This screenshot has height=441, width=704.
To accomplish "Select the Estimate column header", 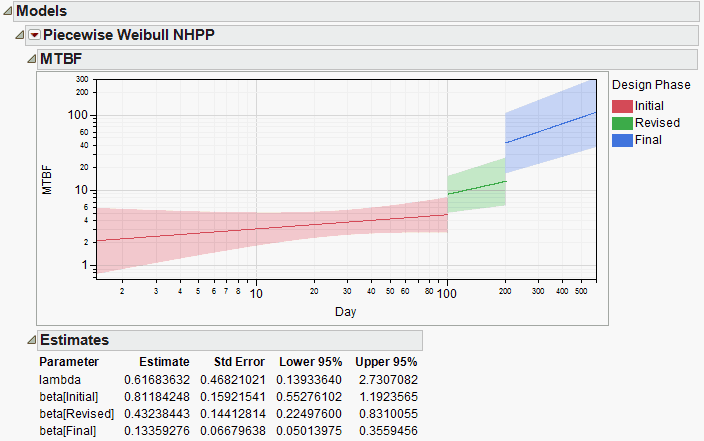I will 164,362.
